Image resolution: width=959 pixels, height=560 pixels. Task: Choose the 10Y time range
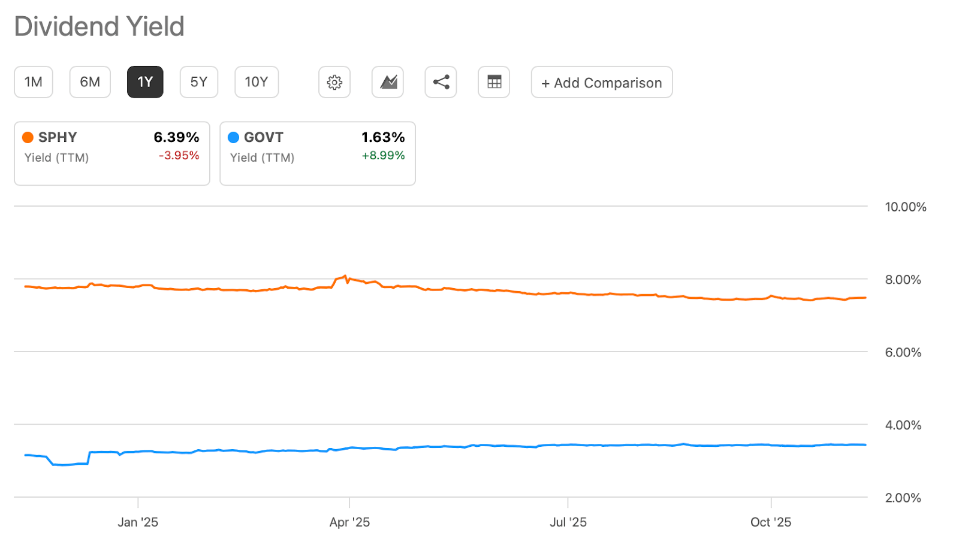[x=257, y=82]
